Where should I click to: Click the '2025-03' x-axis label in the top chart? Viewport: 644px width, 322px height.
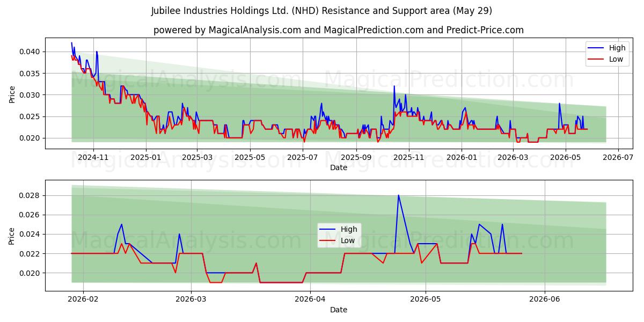pyautogui.click(x=197, y=158)
